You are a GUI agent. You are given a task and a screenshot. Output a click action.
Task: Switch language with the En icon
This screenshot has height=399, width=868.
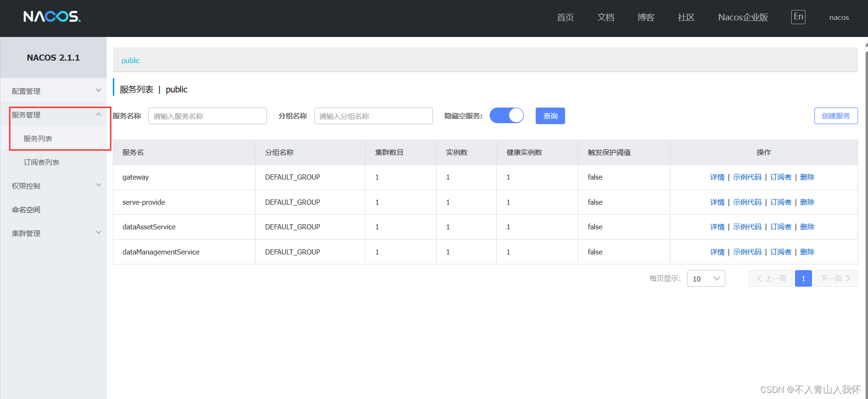(798, 17)
